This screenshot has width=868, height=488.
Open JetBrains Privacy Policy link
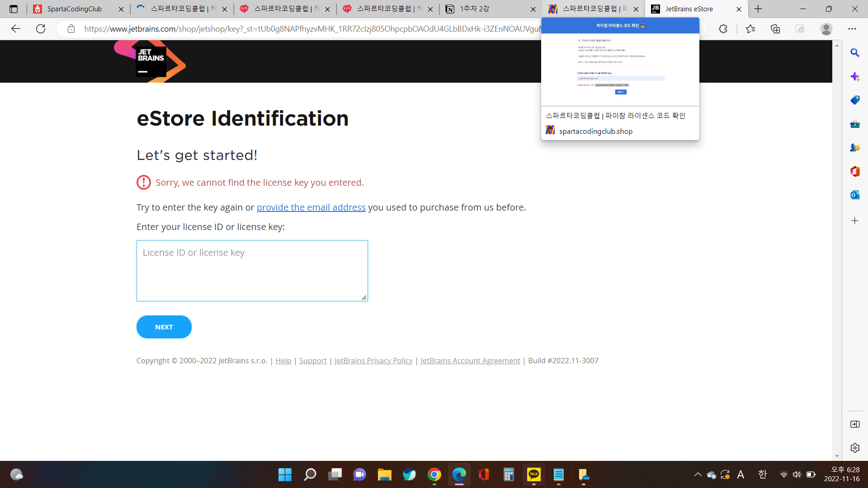coord(373,361)
